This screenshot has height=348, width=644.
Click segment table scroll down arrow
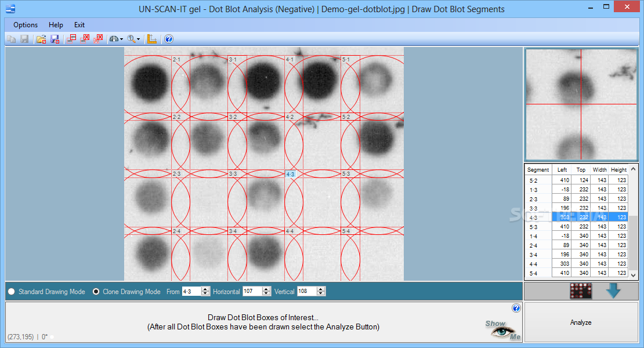click(x=634, y=275)
